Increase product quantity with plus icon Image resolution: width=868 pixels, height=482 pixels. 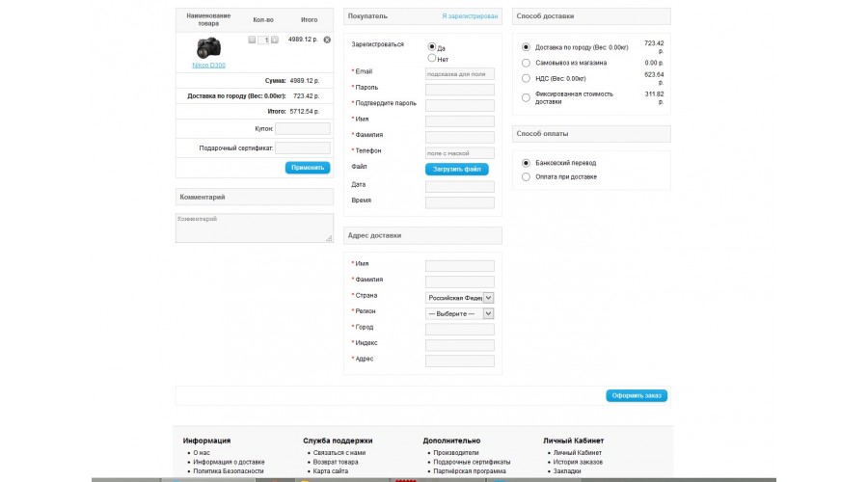(x=275, y=40)
